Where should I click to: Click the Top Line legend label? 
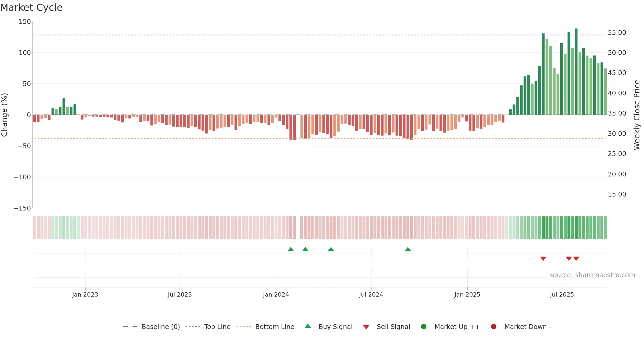(x=217, y=327)
